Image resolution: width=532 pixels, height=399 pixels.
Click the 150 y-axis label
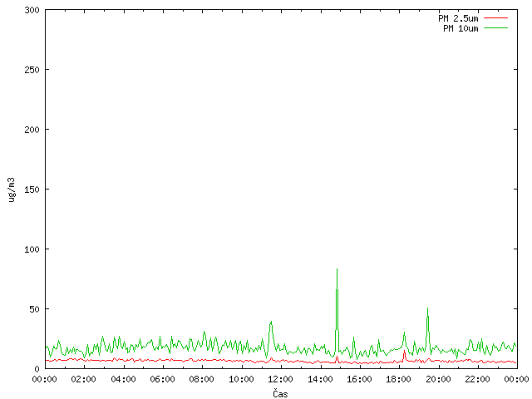coord(32,190)
